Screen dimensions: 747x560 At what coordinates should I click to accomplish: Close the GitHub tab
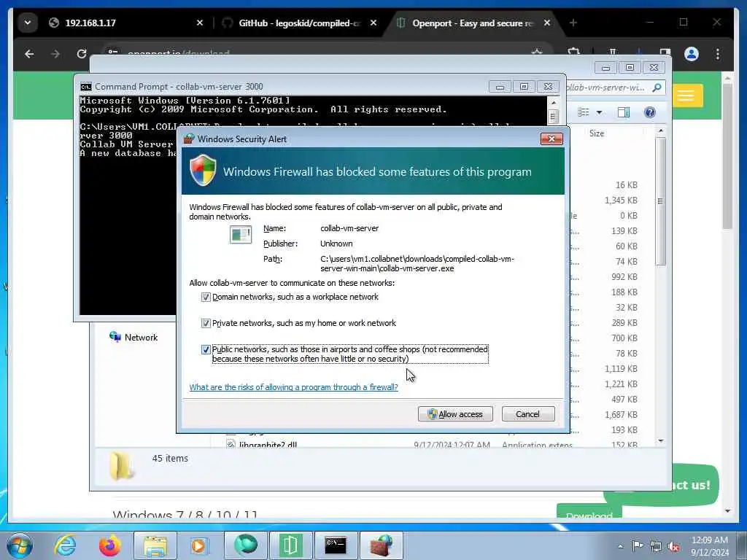point(373,23)
